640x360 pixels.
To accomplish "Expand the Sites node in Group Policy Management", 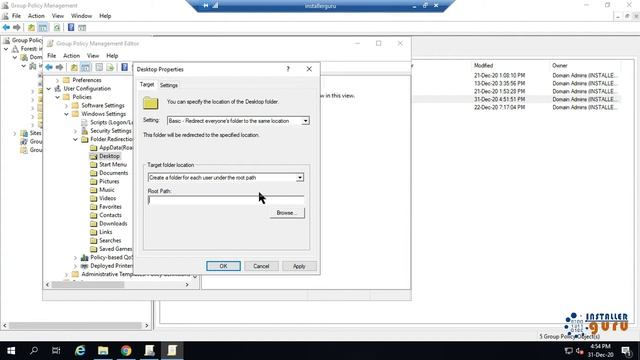I will (15, 133).
